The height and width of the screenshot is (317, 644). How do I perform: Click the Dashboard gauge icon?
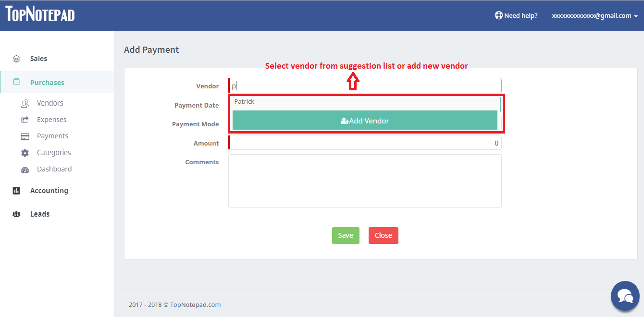point(25,170)
